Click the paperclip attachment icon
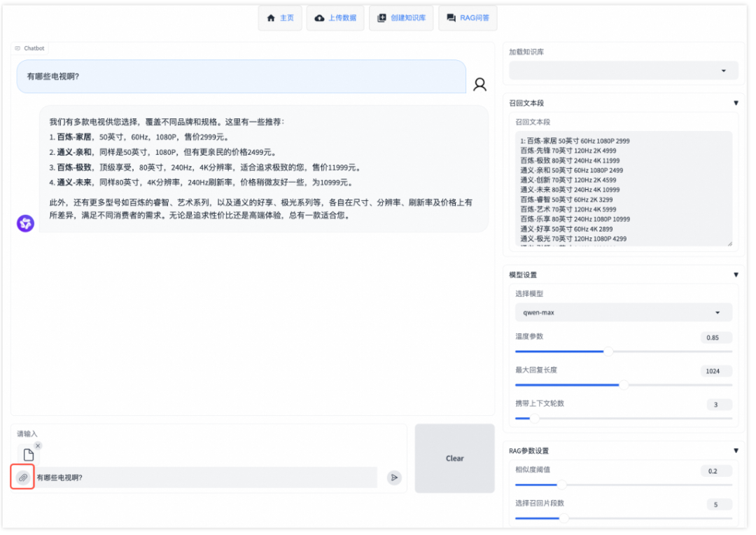The height and width of the screenshot is (535, 756). point(23,478)
